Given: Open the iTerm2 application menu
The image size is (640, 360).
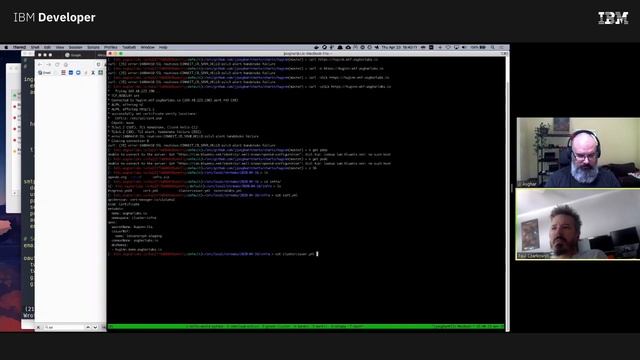Looking at the screenshot, I should [19, 47].
